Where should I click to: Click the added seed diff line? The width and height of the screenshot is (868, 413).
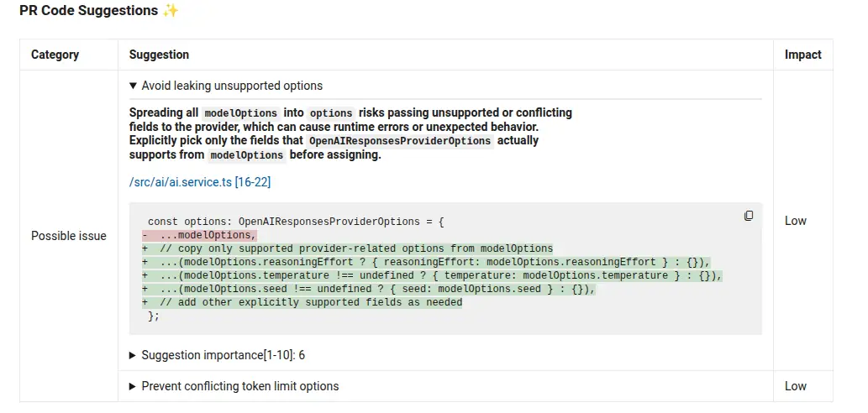pos(369,289)
